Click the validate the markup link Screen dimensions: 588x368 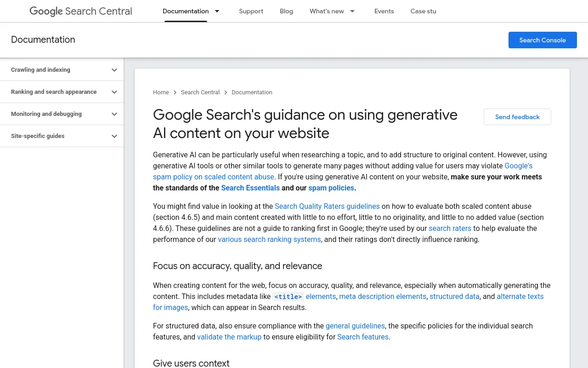click(229, 337)
